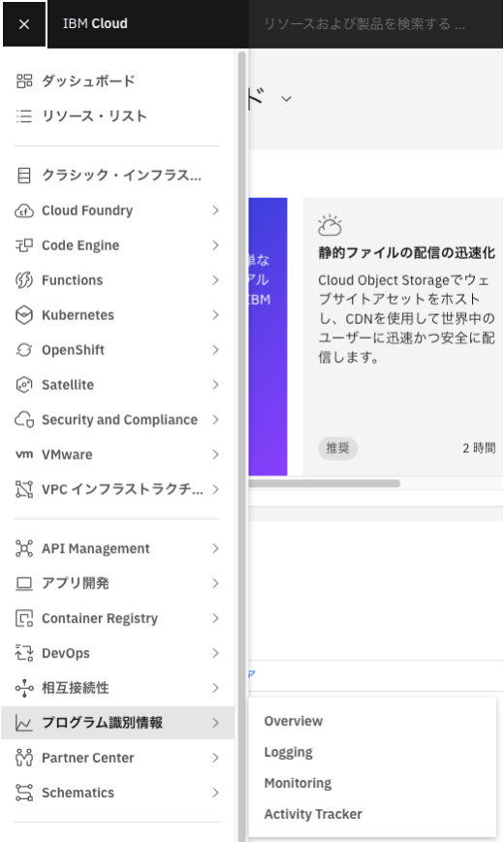The height and width of the screenshot is (842, 504).
Task: Click the Satellite icon
Action: (x=24, y=385)
